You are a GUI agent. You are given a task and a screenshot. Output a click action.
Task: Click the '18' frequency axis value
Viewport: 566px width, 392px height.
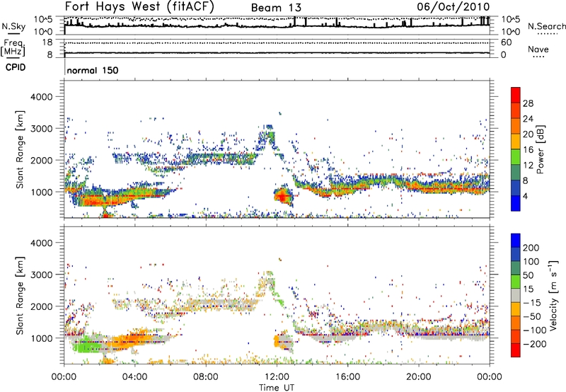48,42
